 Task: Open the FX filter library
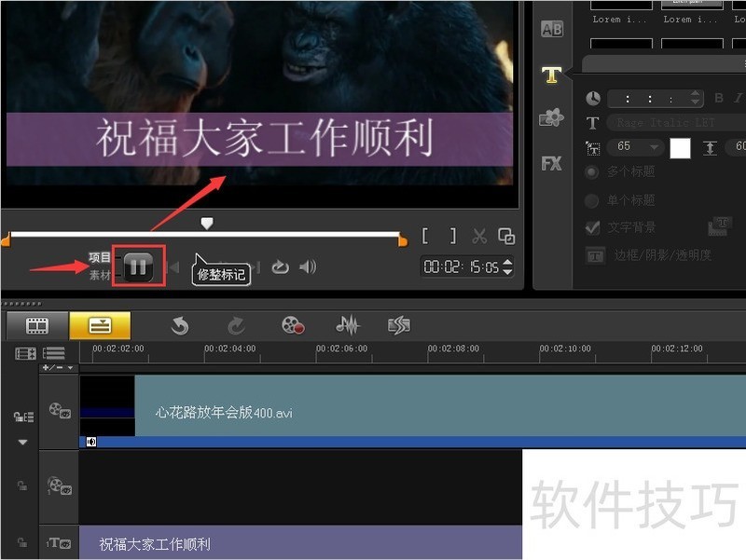click(551, 164)
